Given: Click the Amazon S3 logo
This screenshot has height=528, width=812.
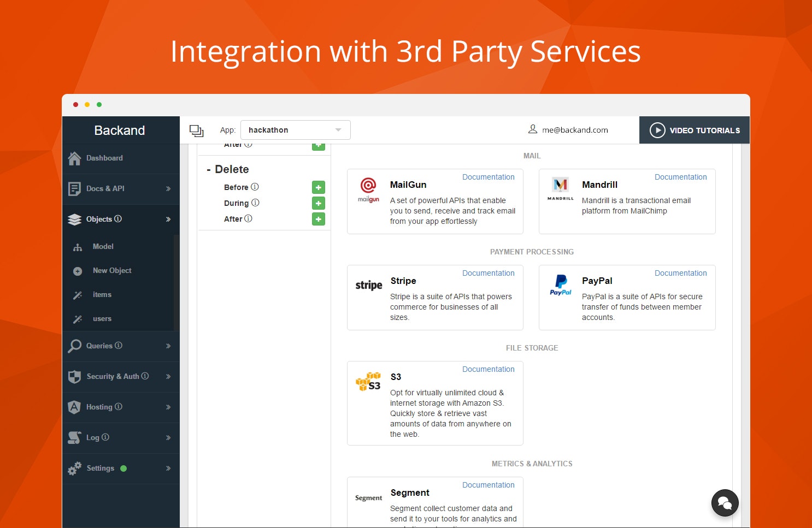Looking at the screenshot, I should [x=368, y=382].
